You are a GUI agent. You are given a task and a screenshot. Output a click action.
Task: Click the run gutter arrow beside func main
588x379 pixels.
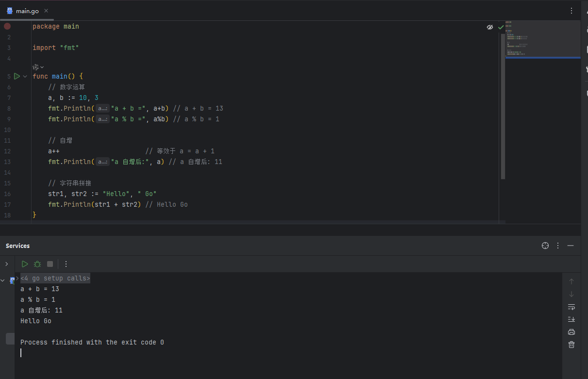[17, 76]
